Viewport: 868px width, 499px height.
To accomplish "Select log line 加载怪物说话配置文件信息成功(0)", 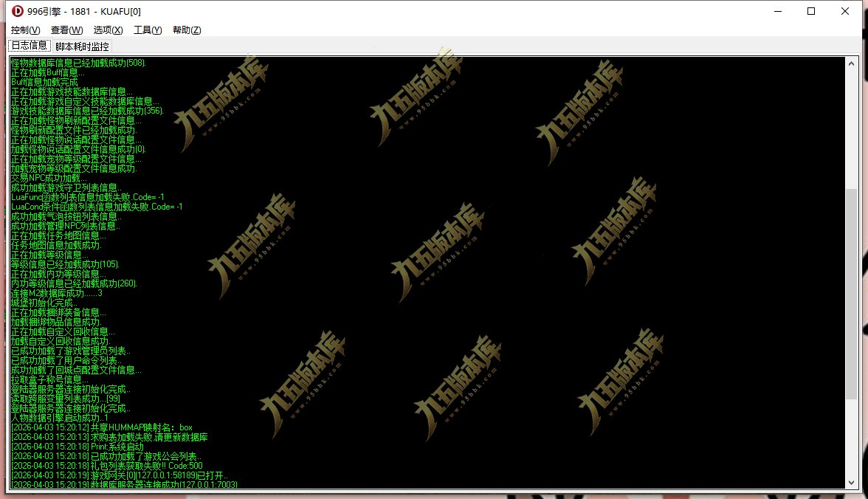I will (78, 149).
